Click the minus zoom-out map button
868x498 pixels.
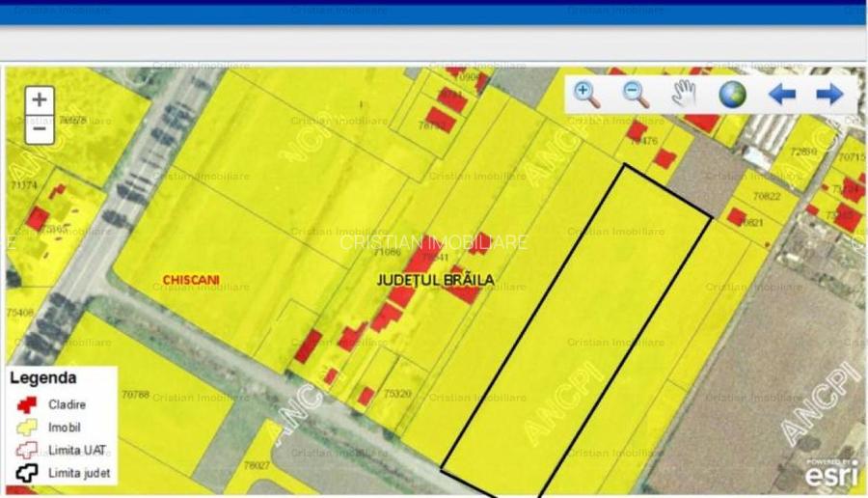pos(39,127)
